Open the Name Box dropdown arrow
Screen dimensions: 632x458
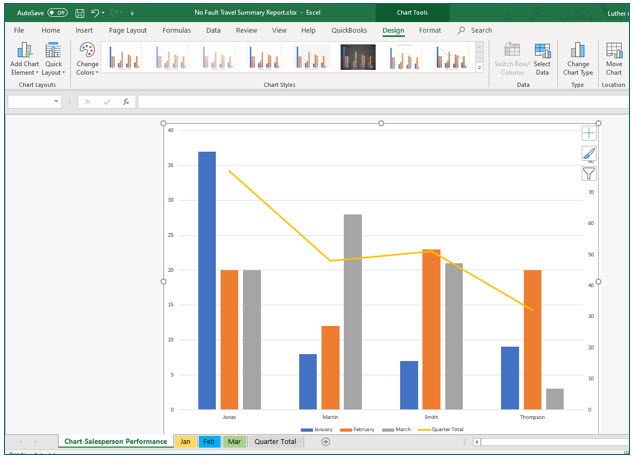pyautogui.click(x=56, y=101)
